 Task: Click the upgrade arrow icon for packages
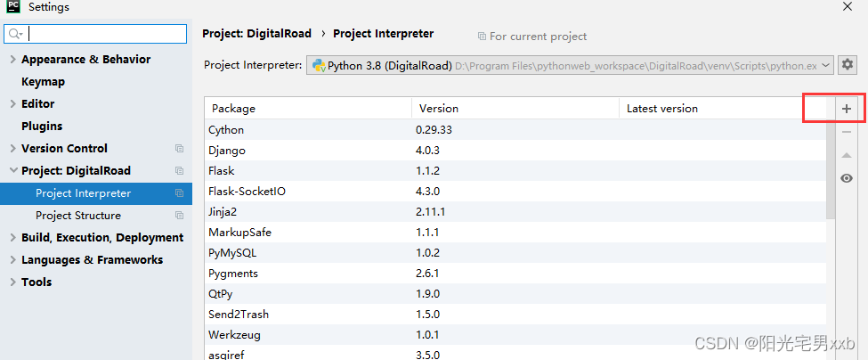tap(846, 155)
